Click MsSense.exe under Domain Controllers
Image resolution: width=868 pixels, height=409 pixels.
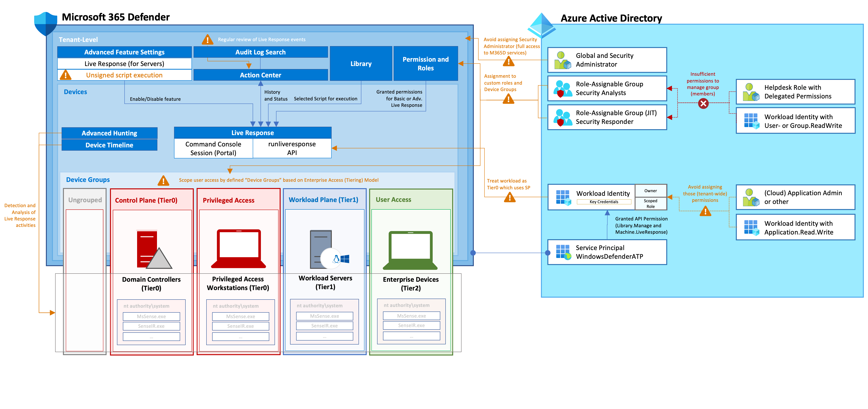click(x=151, y=316)
